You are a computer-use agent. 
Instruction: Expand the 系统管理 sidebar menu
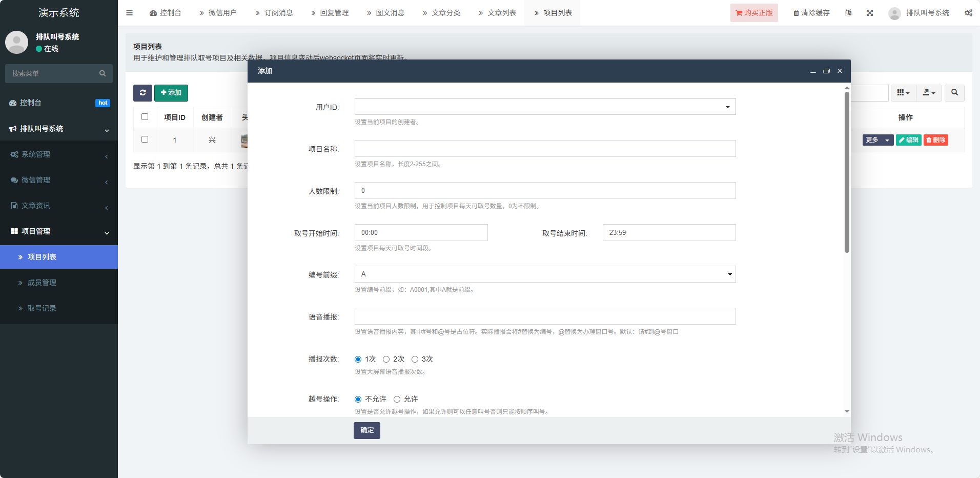click(59, 154)
